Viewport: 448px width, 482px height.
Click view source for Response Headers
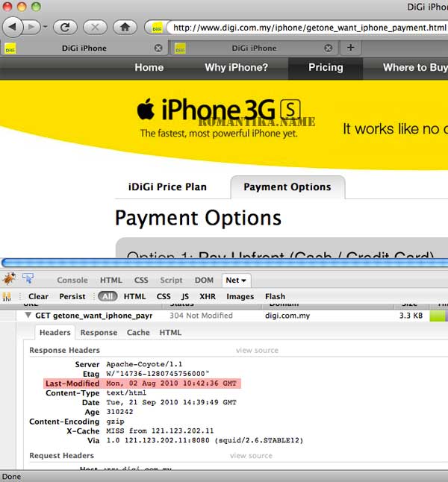[x=257, y=350]
